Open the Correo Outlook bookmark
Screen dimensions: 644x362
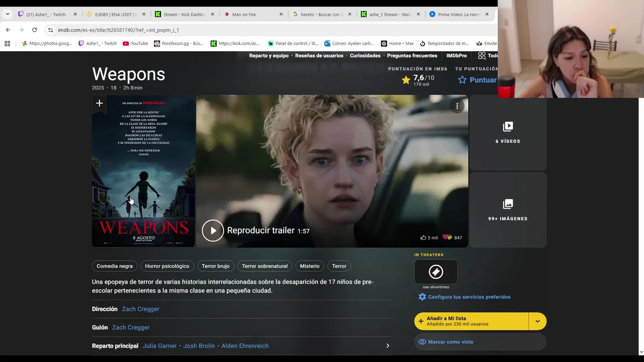click(349, 44)
